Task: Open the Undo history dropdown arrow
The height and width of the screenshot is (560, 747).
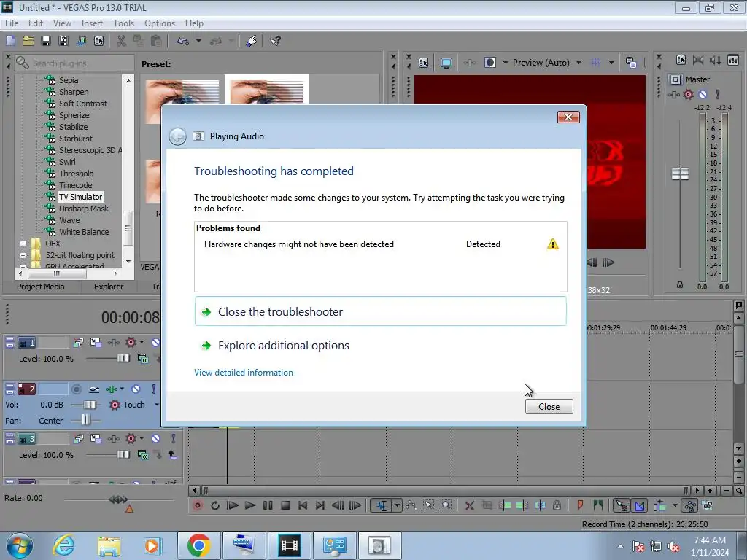Action: 198,41
